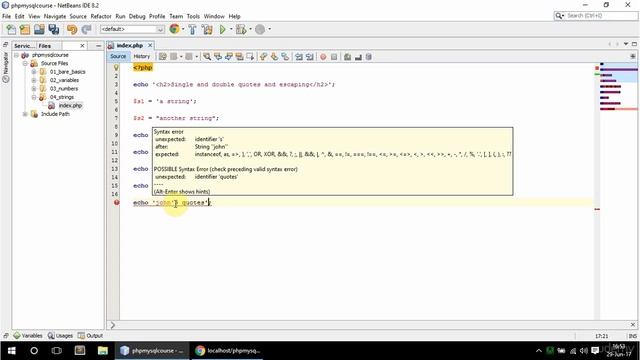Open the Navigator side panel
This screenshot has height=360, width=640.
point(6,67)
